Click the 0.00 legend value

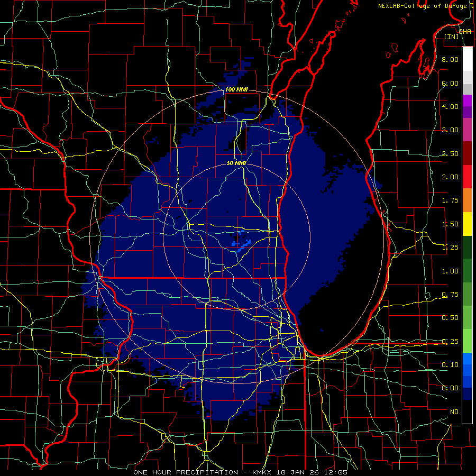[450, 388]
